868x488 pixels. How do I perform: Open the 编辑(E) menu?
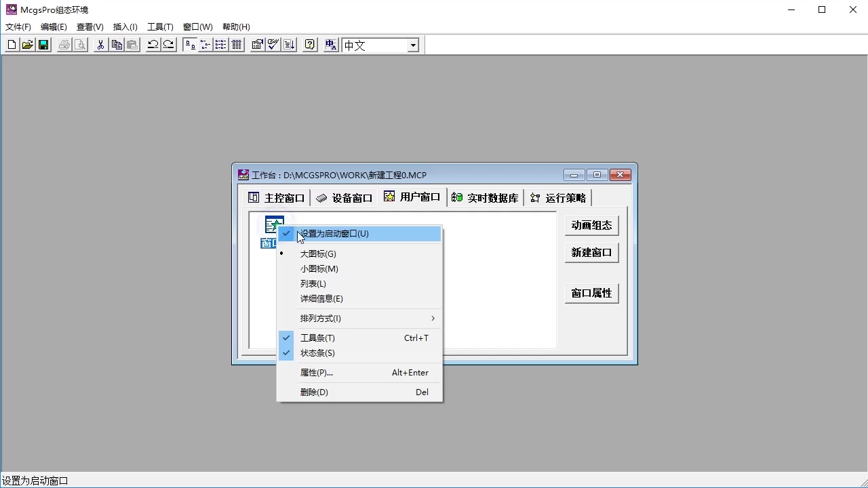point(54,27)
